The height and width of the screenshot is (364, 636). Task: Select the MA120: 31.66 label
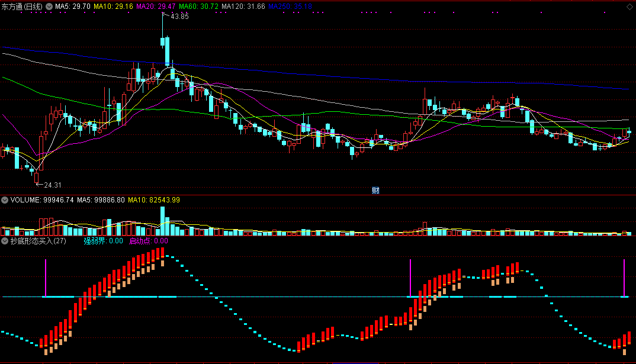243,7
